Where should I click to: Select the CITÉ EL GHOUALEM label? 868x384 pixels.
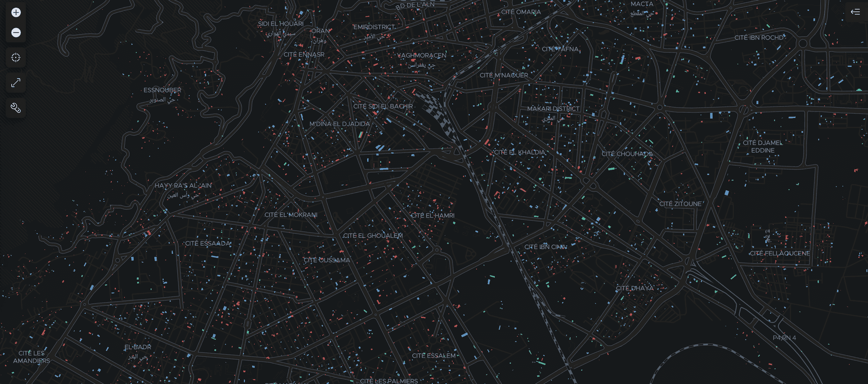[373, 236]
